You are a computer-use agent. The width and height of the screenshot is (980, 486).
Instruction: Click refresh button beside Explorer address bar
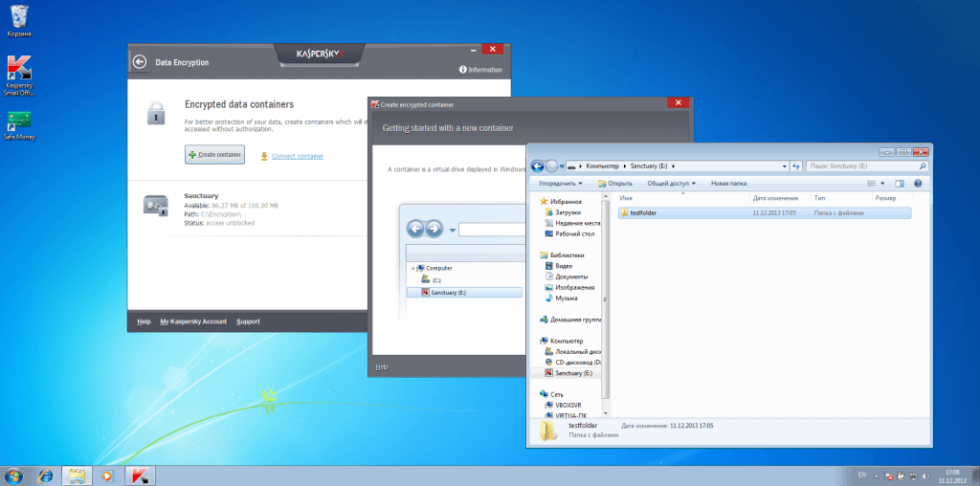click(x=796, y=166)
